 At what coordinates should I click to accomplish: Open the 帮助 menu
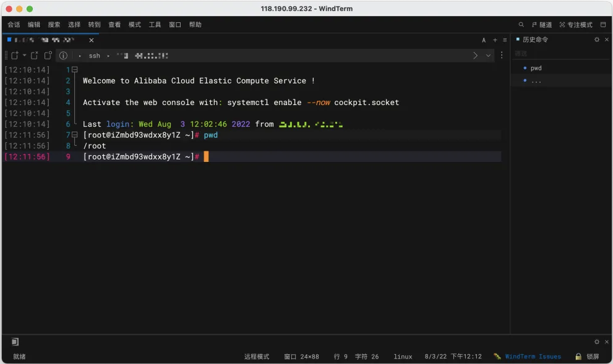[195, 25]
